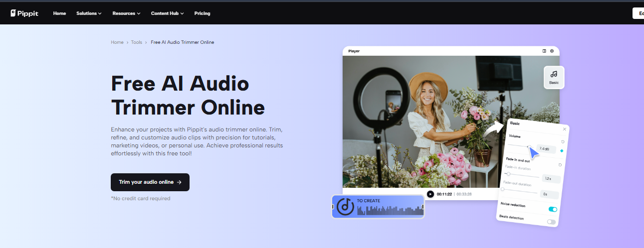Click the Pippit logo icon

pos(13,13)
